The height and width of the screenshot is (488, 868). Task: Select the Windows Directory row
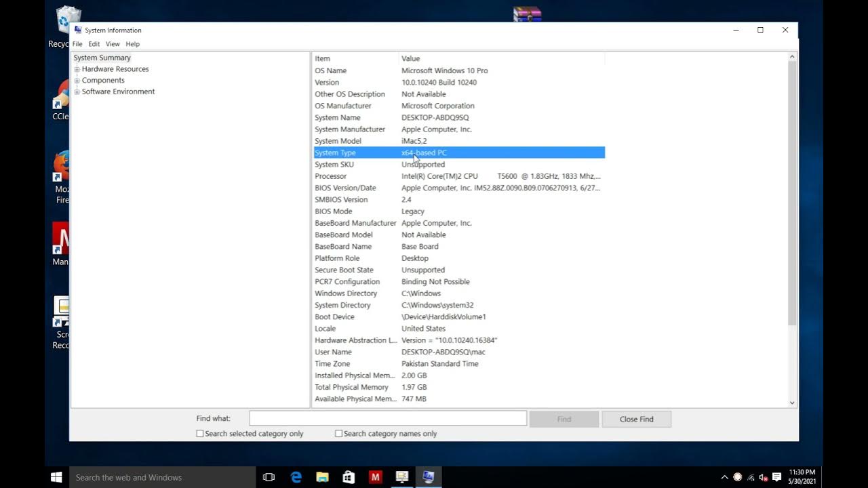tap(459, 293)
